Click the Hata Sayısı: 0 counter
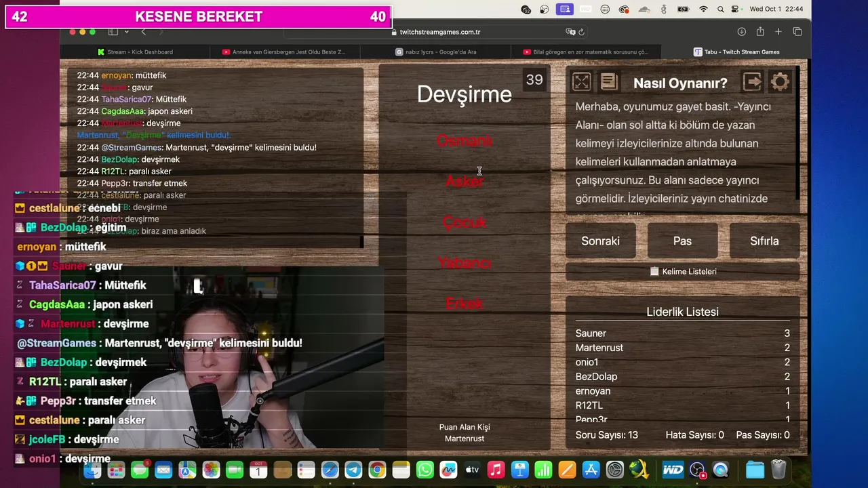Screen dimensions: 868x488 click(x=695, y=435)
